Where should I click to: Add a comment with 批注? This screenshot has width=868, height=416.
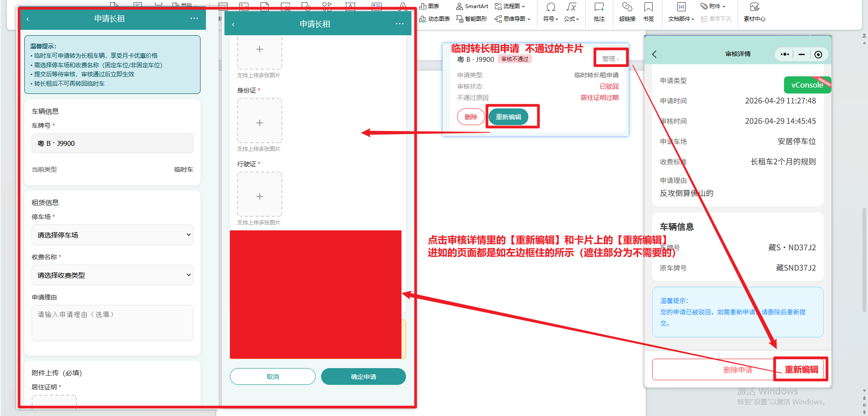(x=599, y=12)
